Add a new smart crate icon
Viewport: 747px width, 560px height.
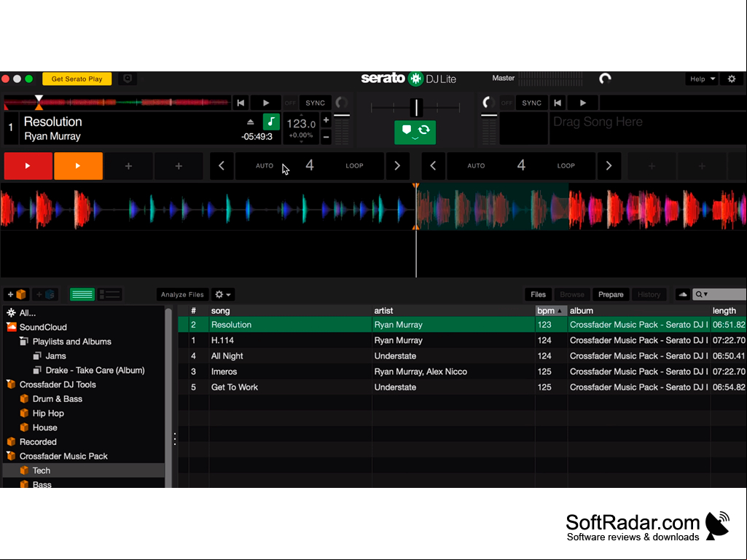point(46,294)
